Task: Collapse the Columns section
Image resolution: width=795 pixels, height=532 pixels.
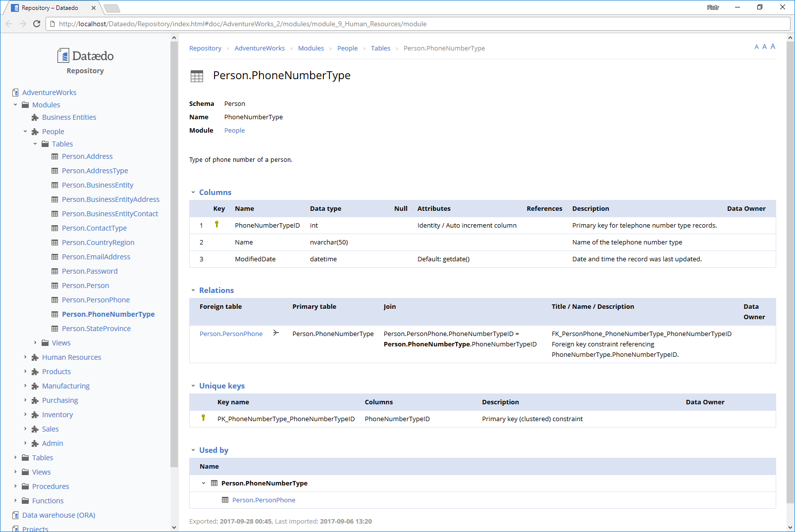Action: pos(193,193)
